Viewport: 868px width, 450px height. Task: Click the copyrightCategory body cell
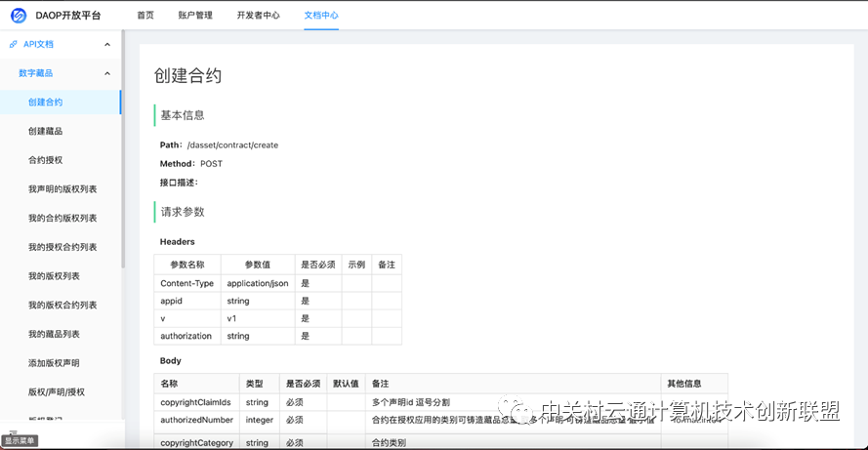click(196, 443)
